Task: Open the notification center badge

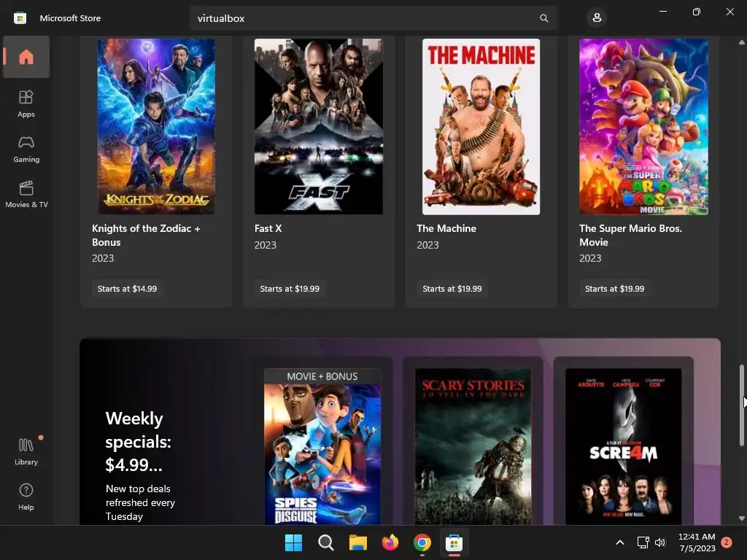Action: (727, 542)
